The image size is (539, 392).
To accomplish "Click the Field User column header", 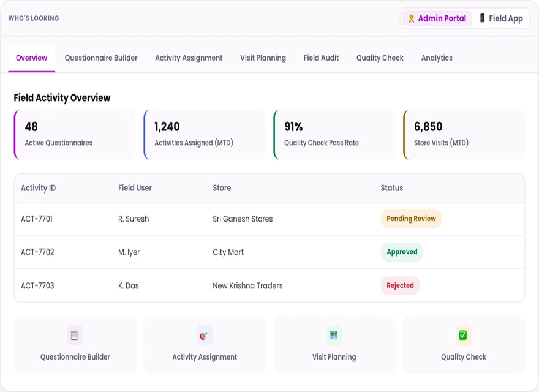I will click(x=135, y=188).
